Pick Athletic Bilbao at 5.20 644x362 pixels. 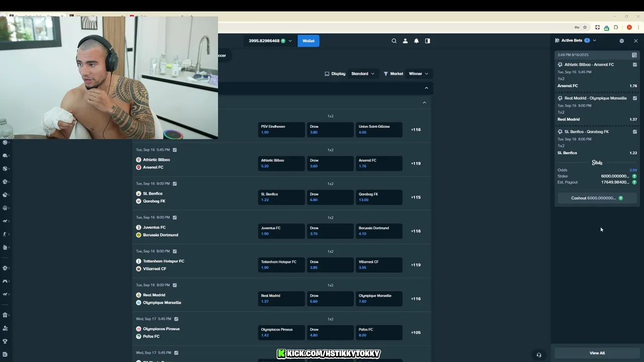tap(281, 163)
